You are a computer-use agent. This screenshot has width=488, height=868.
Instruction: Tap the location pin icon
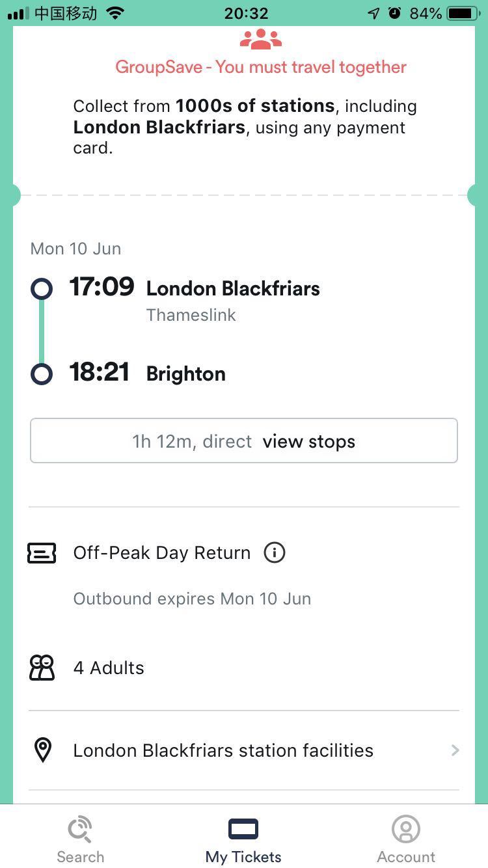pyautogui.click(x=42, y=750)
